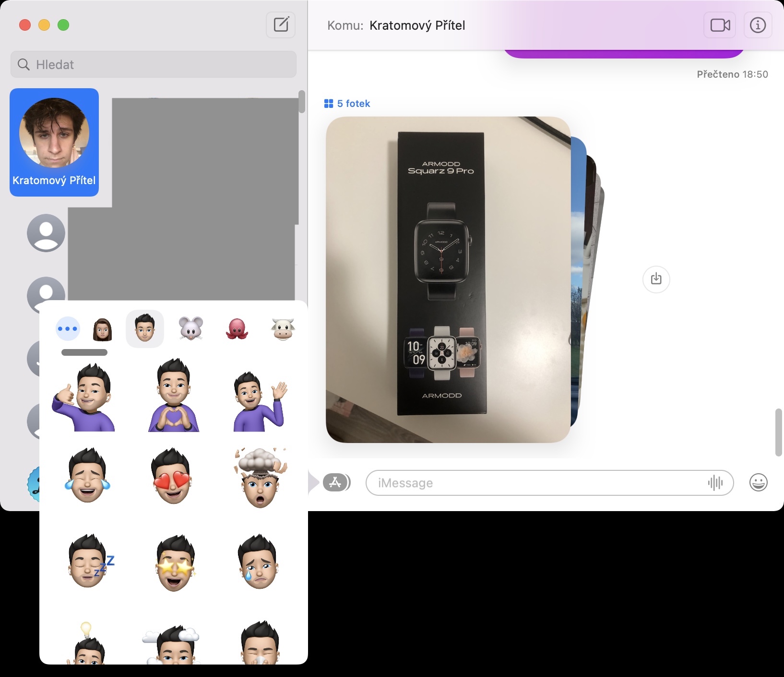Select the light bulb idea Memoji sticker
Image resolution: width=784 pixels, height=677 pixels.
pos(86,643)
